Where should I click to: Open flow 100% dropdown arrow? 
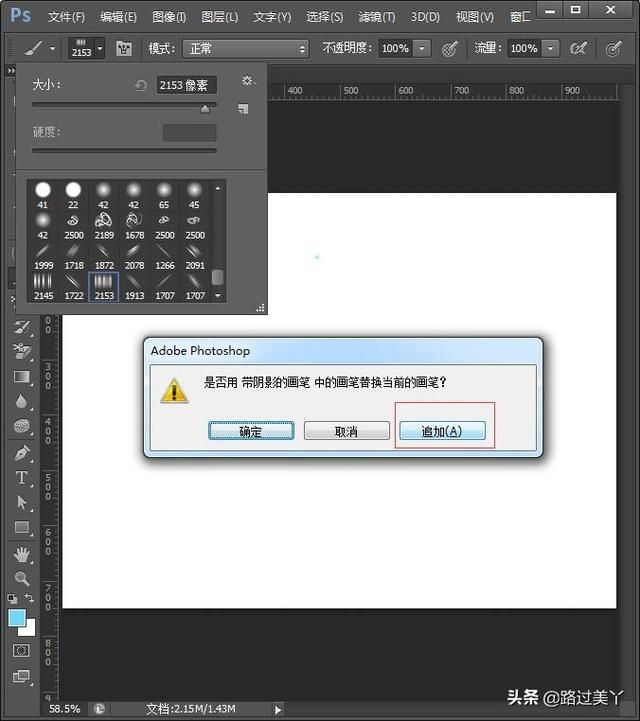(550, 48)
